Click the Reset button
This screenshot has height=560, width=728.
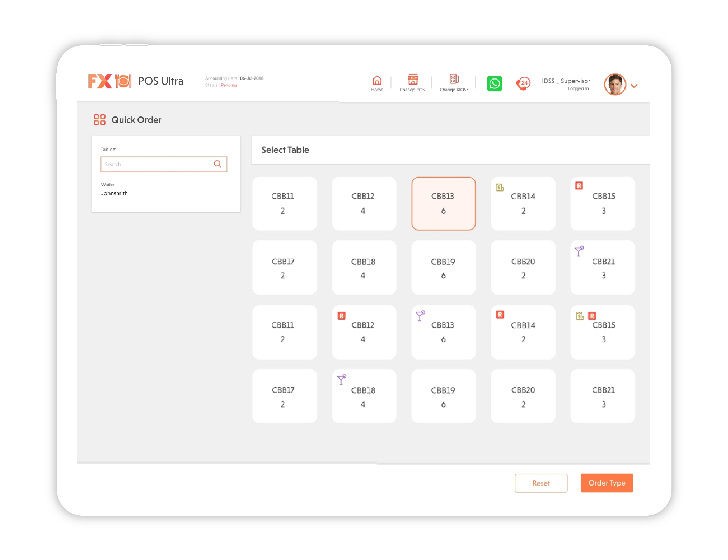coord(540,483)
